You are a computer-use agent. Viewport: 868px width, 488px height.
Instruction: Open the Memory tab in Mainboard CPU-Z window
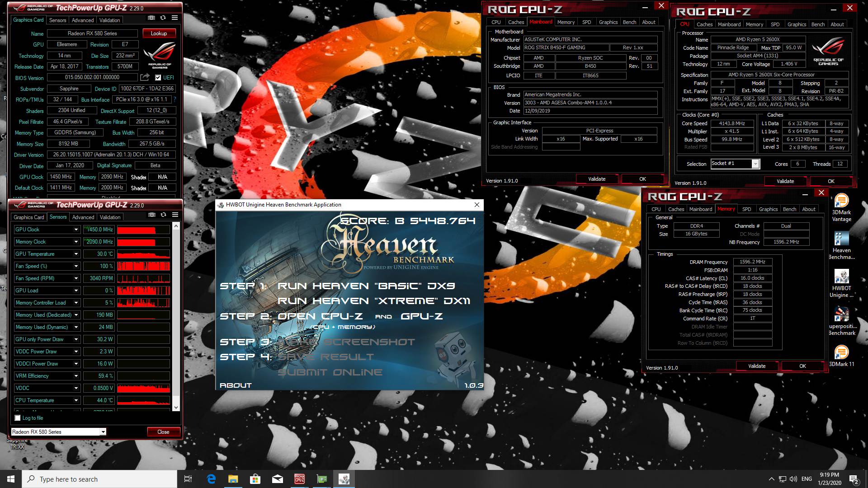(x=566, y=22)
